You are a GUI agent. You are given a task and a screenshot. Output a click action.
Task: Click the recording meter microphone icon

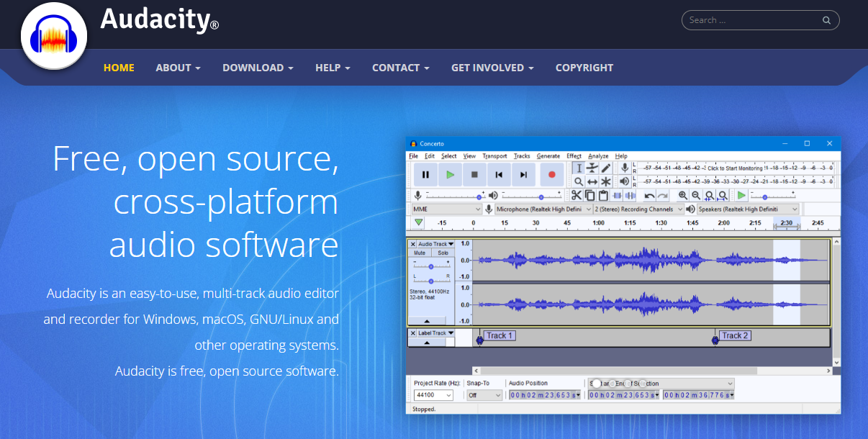[x=624, y=168]
